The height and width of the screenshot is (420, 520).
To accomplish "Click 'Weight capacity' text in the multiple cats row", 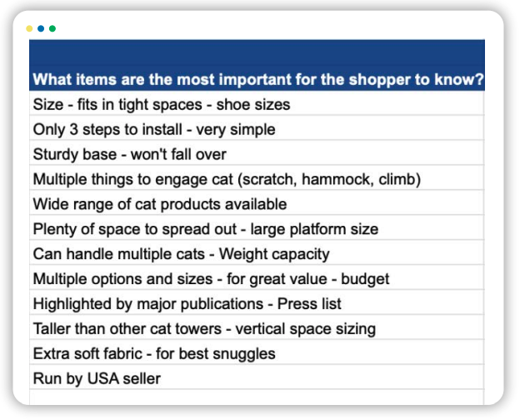I will click(x=274, y=254).
